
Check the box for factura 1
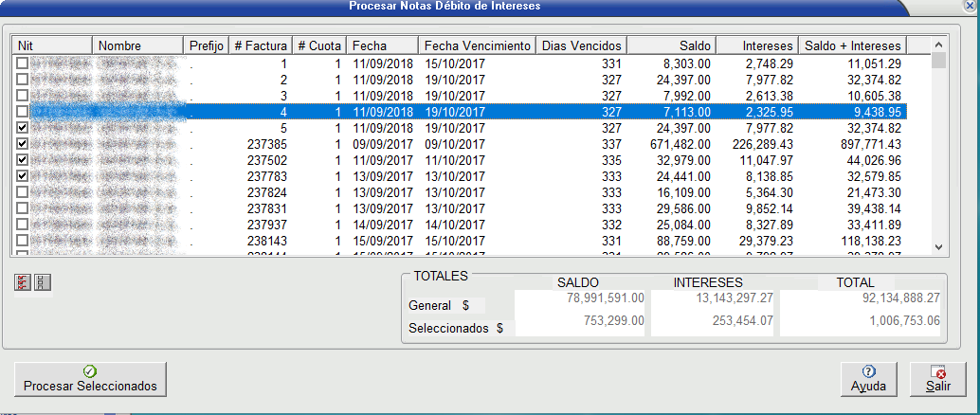pyautogui.click(x=23, y=63)
